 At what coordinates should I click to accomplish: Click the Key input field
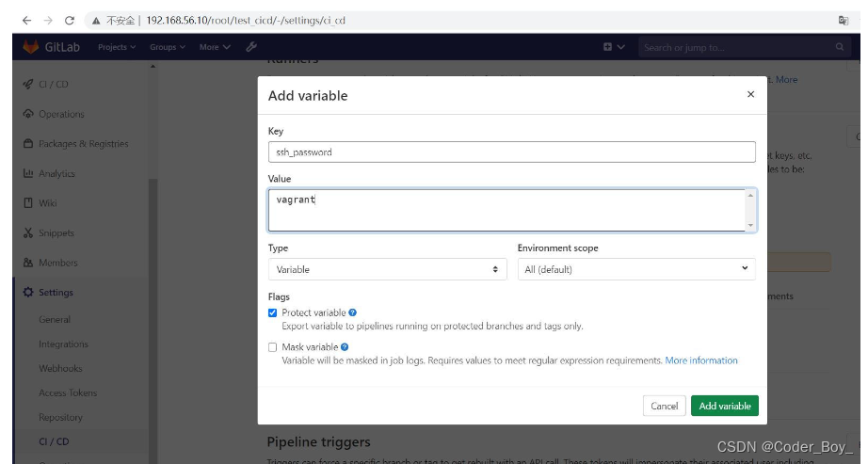511,152
